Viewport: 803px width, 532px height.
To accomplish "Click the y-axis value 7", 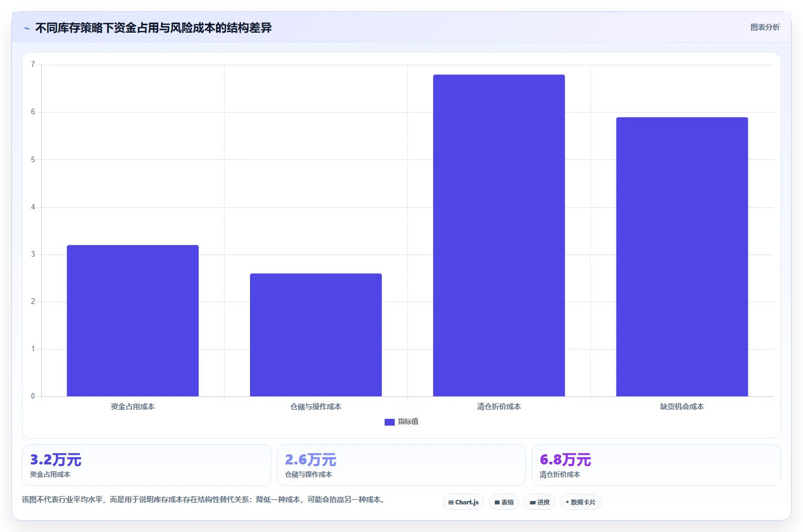I will click(33, 65).
